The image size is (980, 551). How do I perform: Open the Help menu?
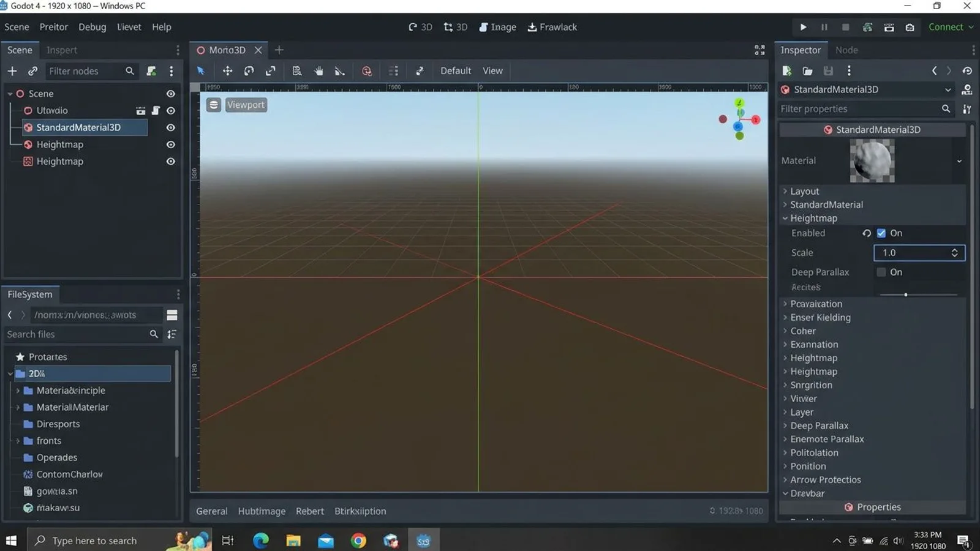click(x=162, y=27)
